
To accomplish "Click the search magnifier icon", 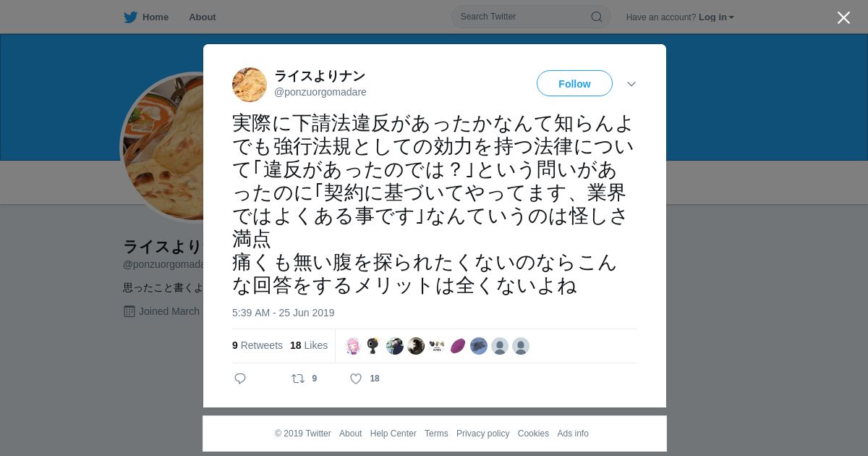I will click(x=597, y=17).
